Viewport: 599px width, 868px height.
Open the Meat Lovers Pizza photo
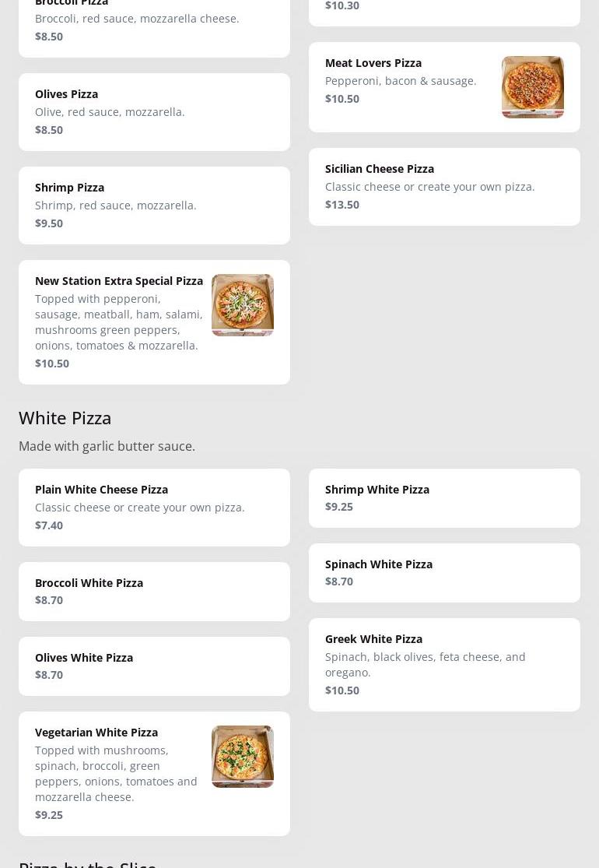click(x=532, y=87)
